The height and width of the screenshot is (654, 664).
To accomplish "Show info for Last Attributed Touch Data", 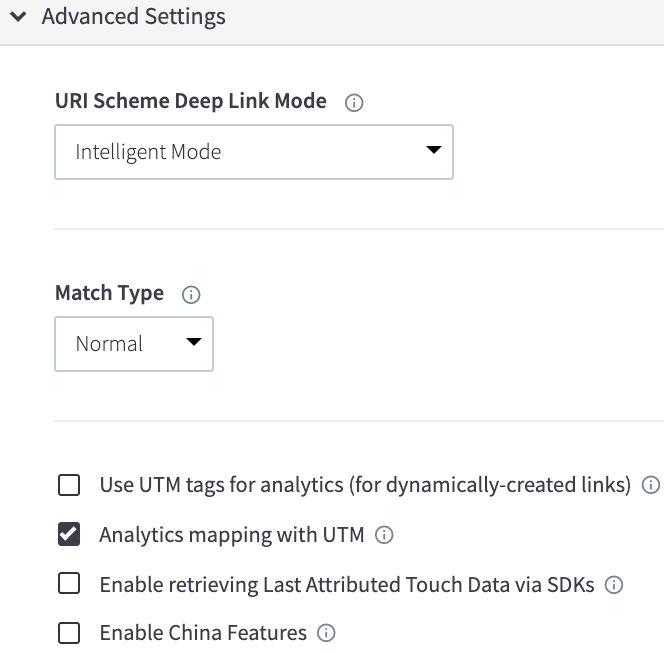I will 614,585.
